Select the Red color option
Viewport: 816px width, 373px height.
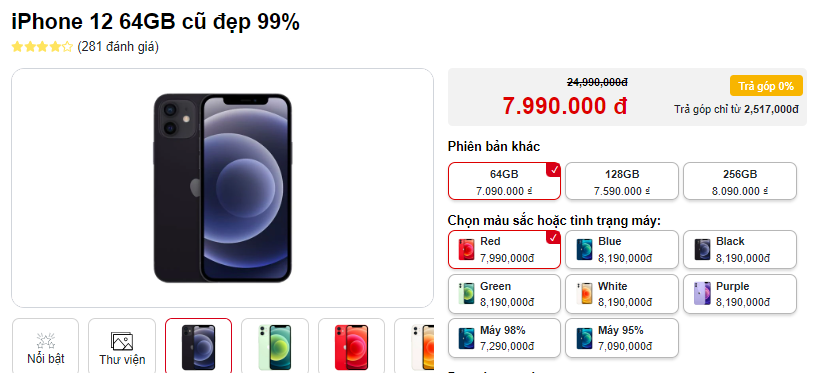(x=504, y=250)
